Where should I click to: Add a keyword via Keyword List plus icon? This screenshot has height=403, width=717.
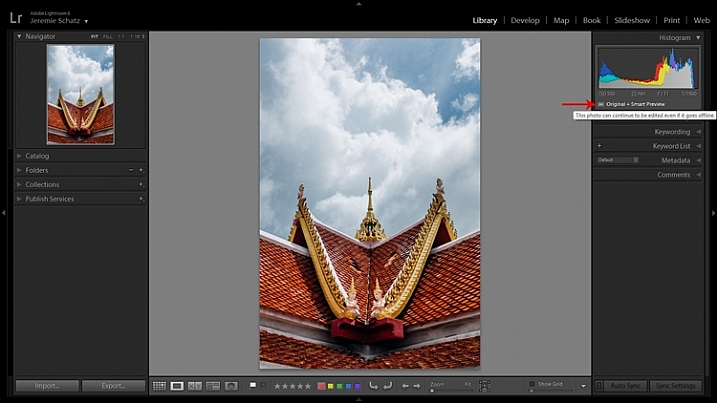[599, 146]
